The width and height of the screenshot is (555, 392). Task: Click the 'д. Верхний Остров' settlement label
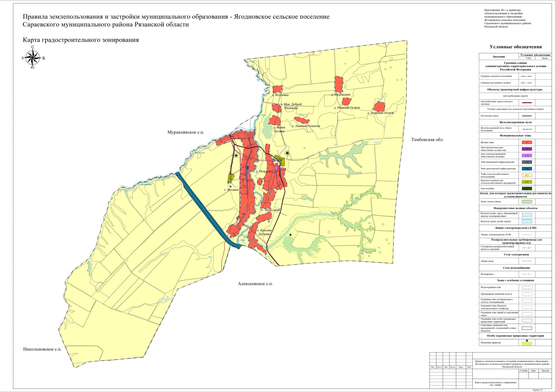pyautogui.click(x=380, y=113)
